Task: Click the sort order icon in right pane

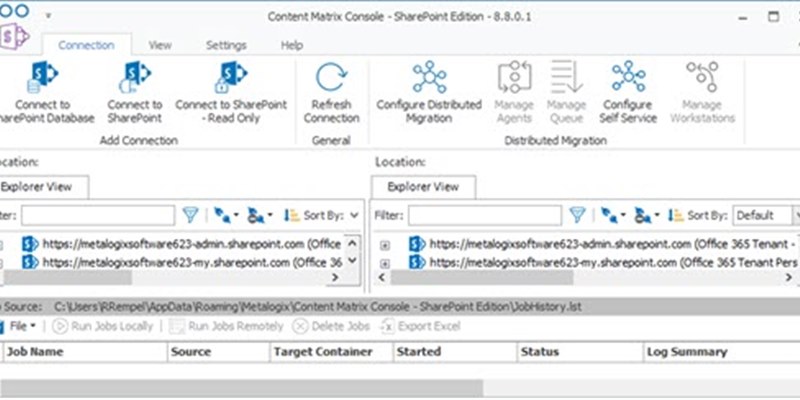Action: pyautogui.click(x=676, y=215)
